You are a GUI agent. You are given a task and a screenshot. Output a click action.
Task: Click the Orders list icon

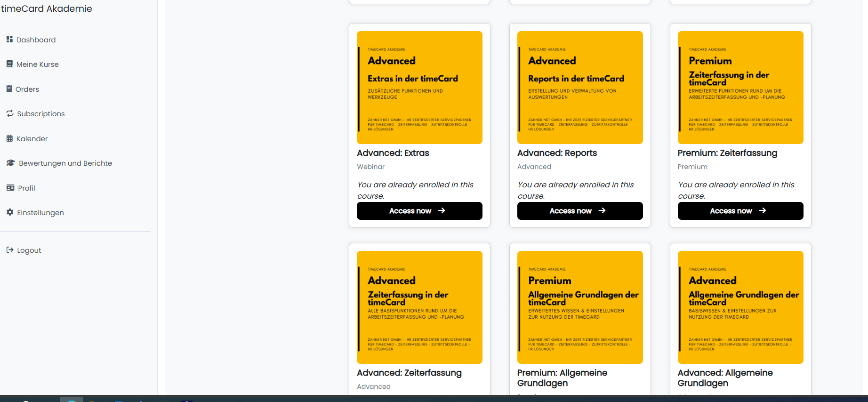(x=9, y=89)
